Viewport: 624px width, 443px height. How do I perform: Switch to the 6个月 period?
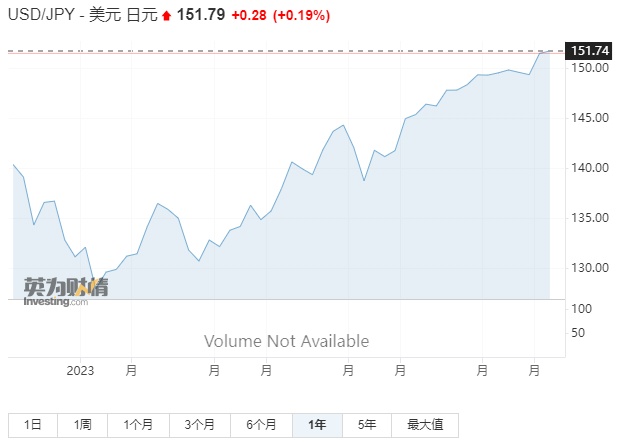[263, 424]
